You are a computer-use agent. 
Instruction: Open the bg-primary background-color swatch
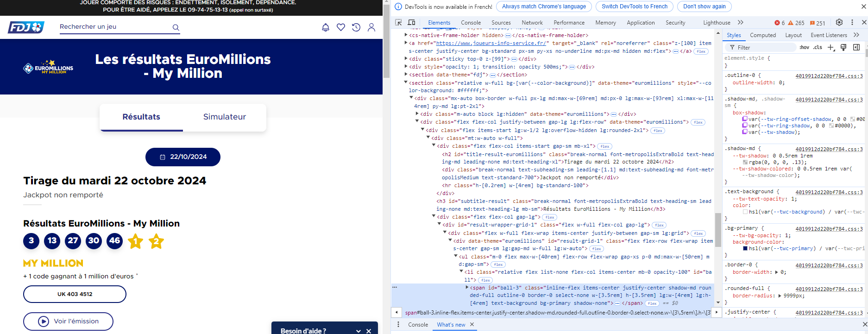tap(745, 248)
